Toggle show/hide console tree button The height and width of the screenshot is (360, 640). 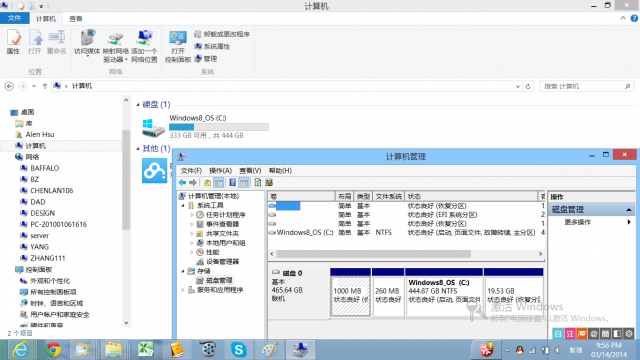(x=219, y=182)
